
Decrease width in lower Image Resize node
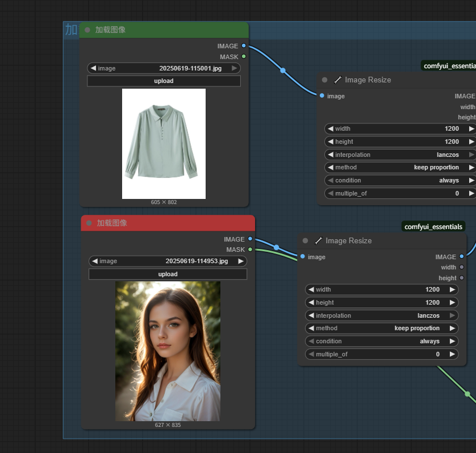pos(311,289)
